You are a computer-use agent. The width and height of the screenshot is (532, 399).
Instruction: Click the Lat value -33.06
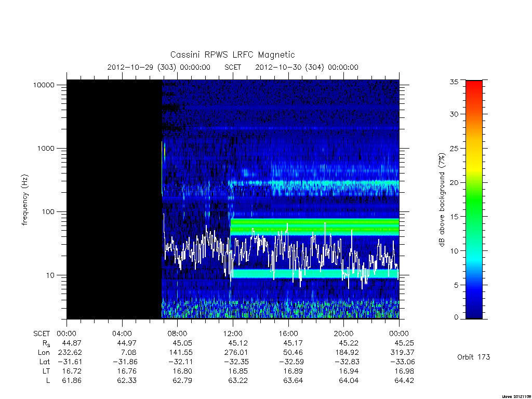point(403,362)
